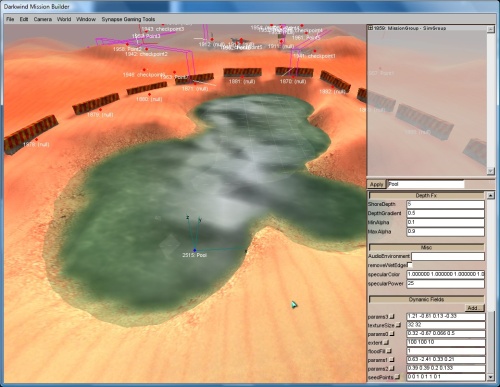Click the Add button in Dynamic Fields
This screenshot has width=500, height=387.
tap(474, 308)
